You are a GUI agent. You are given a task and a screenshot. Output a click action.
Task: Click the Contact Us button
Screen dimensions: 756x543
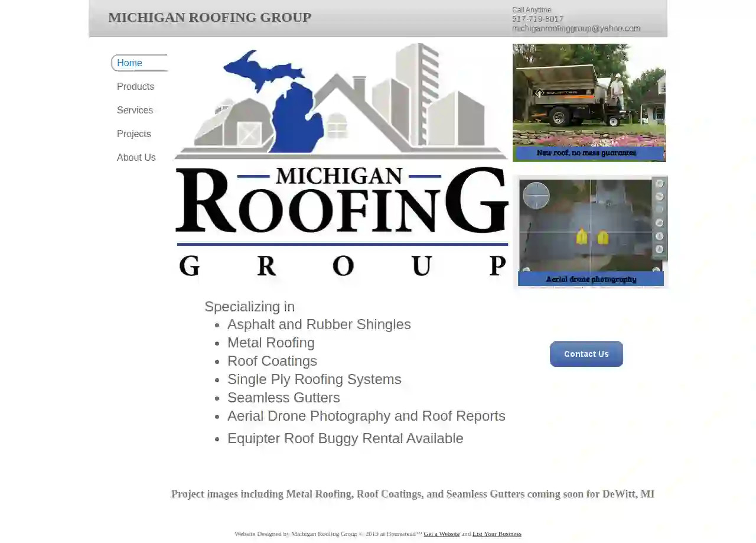pos(586,354)
